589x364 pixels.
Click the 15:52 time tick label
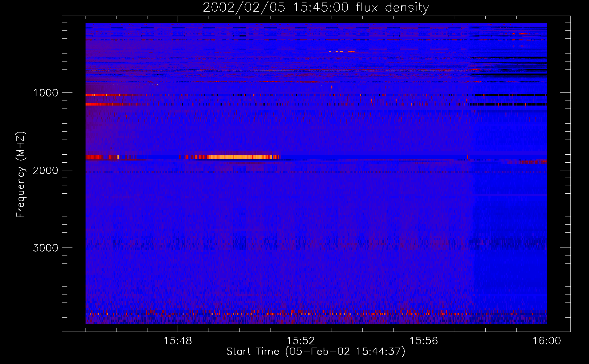(x=301, y=341)
